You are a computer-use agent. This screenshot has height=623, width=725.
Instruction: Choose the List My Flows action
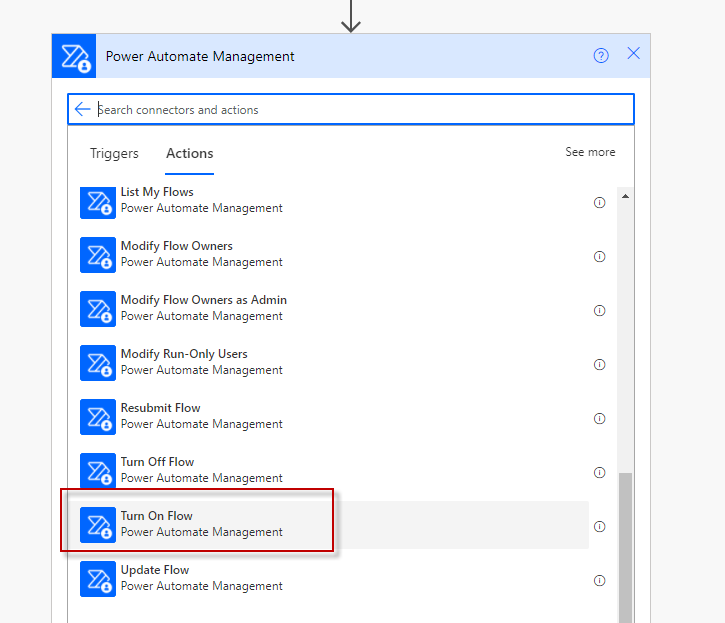click(x=334, y=201)
